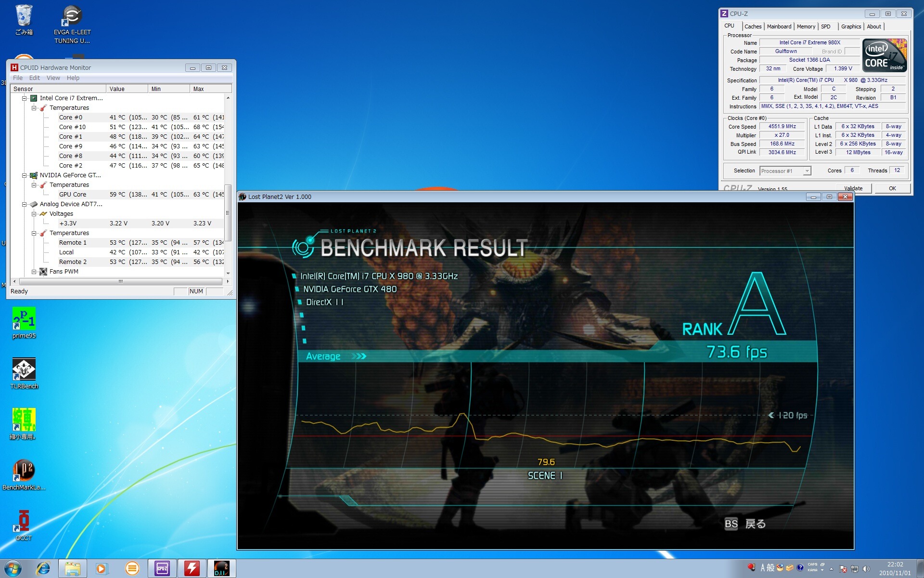The width and height of the screenshot is (924, 578).
Task: Collapse the Intel Core i7 Extreme tree node
Action: click(x=24, y=98)
